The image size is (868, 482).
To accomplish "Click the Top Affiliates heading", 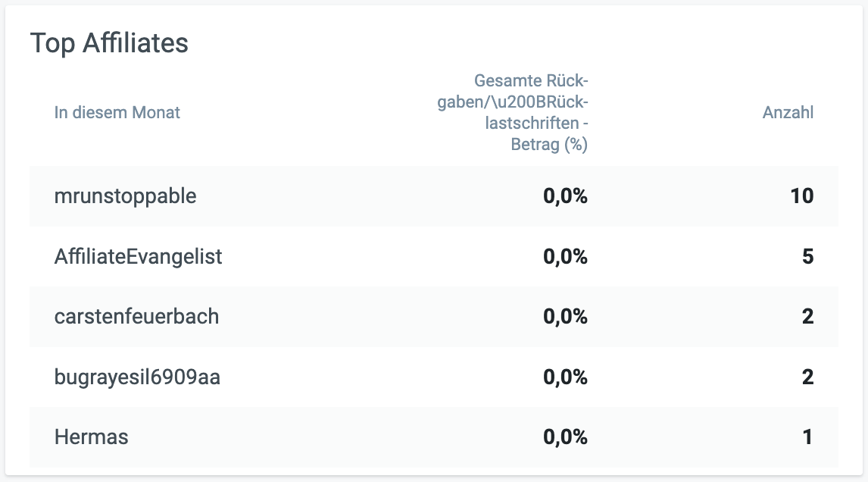I will tap(109, 43).
